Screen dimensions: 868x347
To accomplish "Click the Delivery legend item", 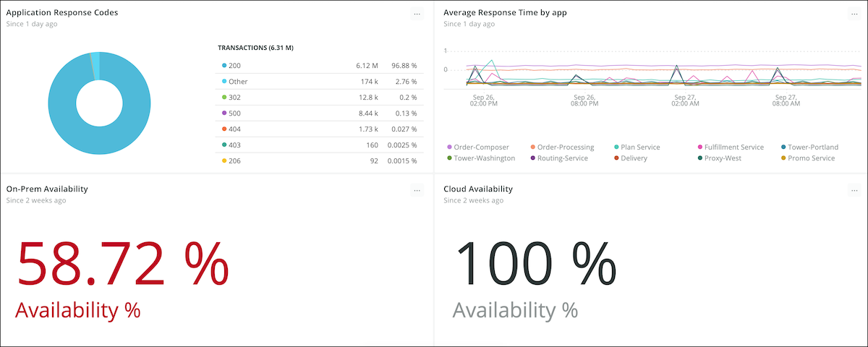I will click(633, 158).
